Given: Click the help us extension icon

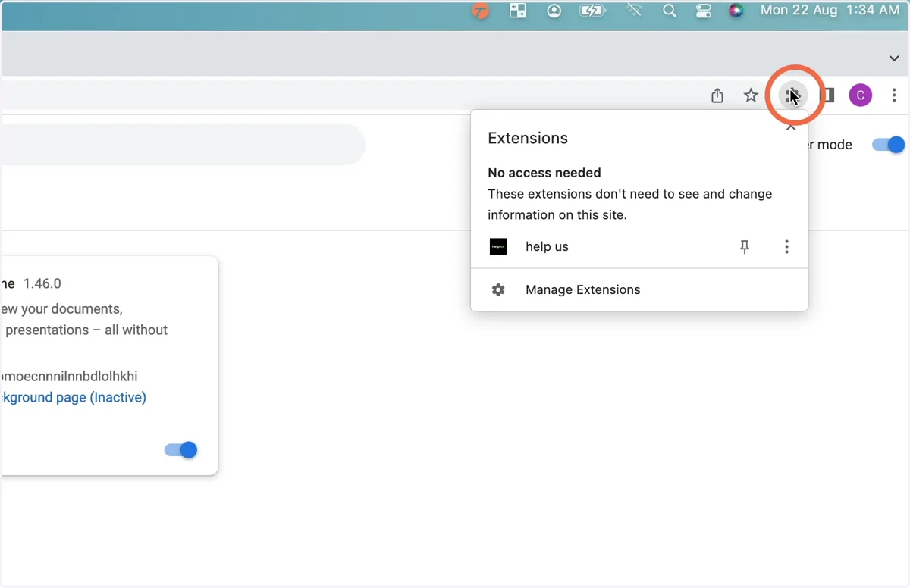Looking at the screenshot, I should (498, 246).
